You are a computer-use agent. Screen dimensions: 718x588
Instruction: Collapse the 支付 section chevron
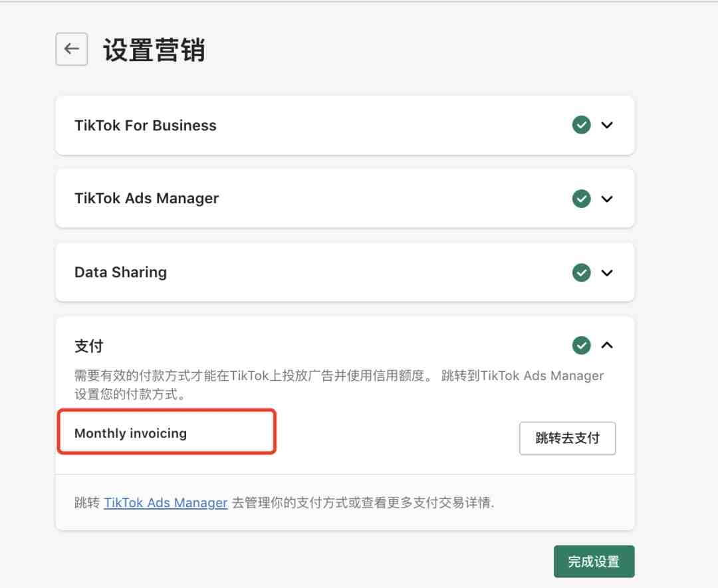click(x=607, y=345)
